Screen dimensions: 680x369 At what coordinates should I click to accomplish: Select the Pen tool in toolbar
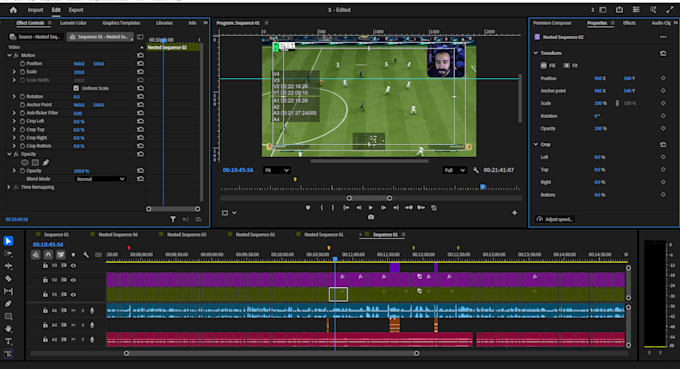(x=8, y=304)
